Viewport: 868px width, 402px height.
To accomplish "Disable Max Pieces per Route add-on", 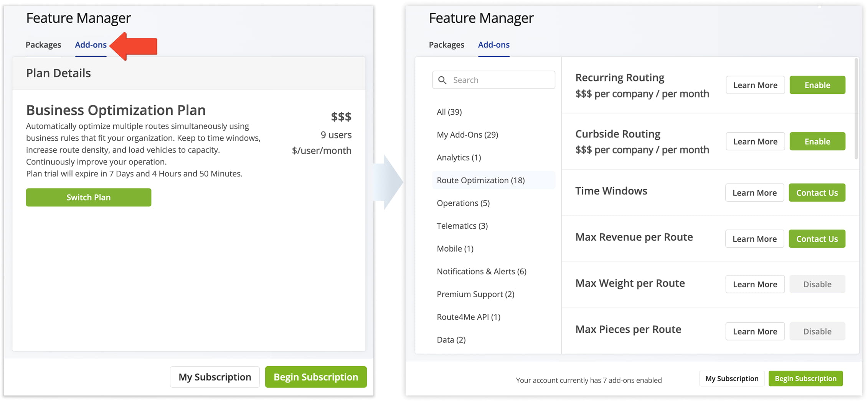I will 817,331.
